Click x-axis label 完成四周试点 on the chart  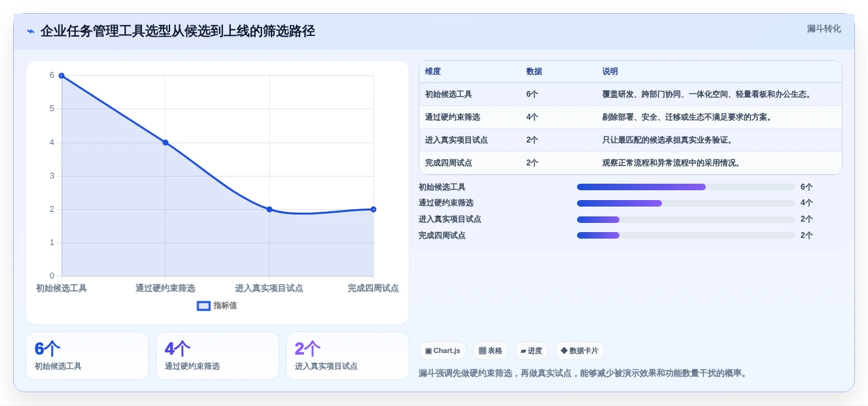point(373,288)
